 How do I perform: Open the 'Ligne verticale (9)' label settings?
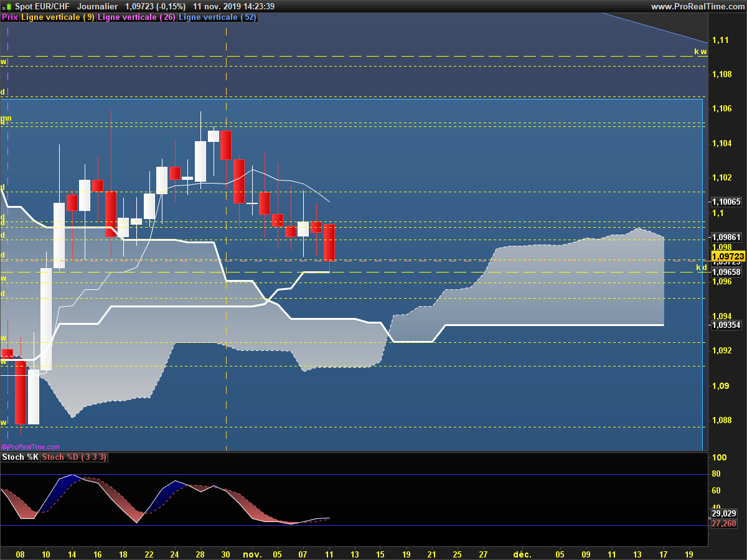point(58,17)
